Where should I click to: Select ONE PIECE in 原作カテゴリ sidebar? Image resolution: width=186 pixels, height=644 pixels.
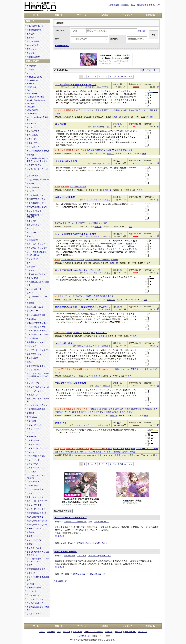[32, 114]
